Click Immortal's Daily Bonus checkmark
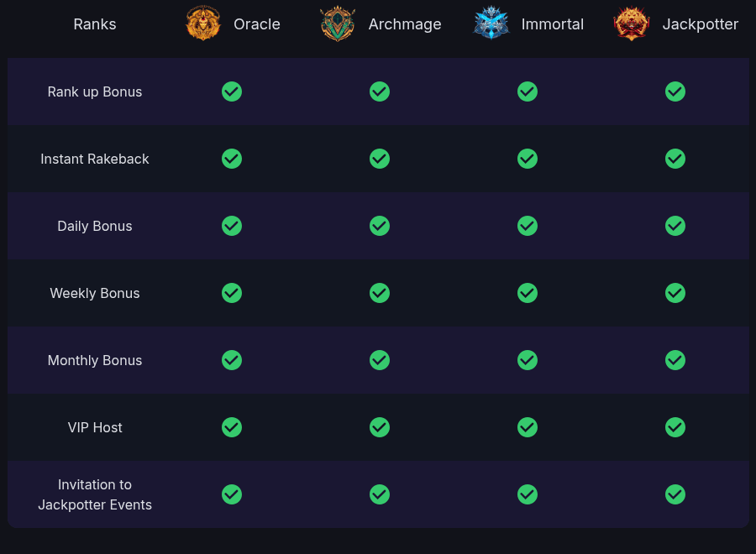This screenshot has height=554, width=756. (x=528, y=226)
